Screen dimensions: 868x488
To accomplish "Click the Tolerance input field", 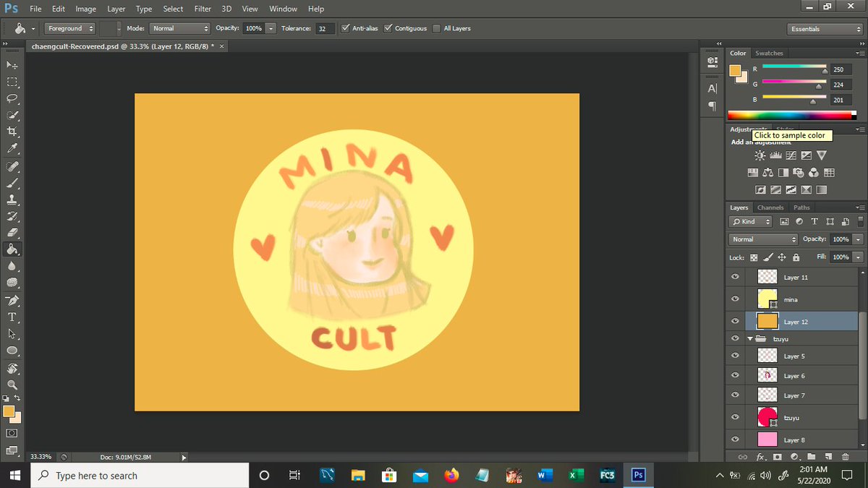I will click(x=325, y=28).
